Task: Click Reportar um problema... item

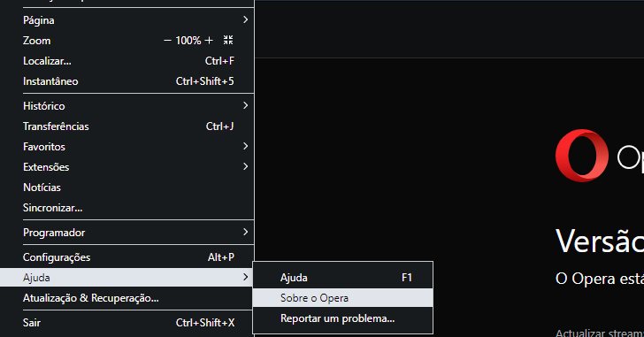Action: point(342,318)
